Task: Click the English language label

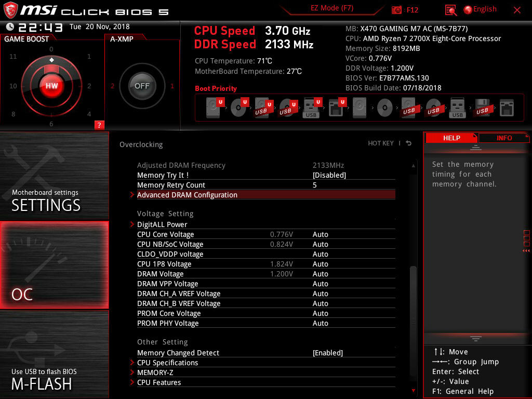Action: click(485, 9)
